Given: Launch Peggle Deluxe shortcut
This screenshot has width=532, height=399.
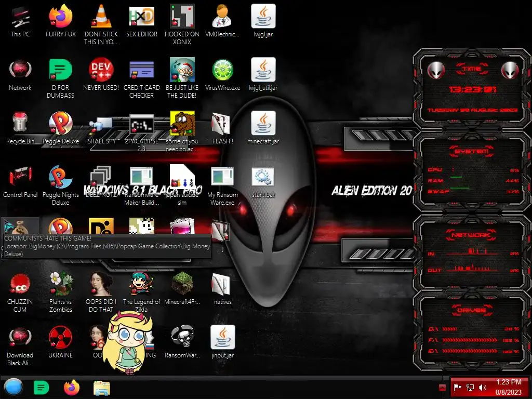Looking at the screenshot, I should pos(60,124).
